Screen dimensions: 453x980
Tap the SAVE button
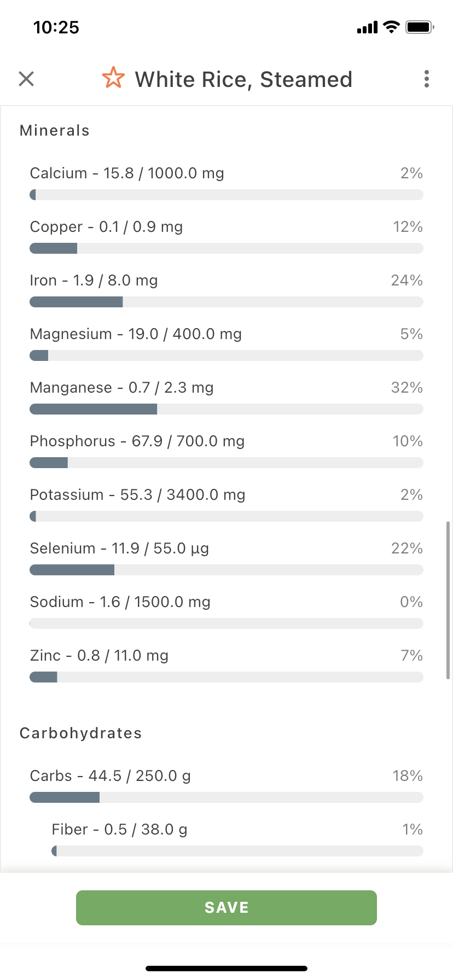tap(226, 908)
